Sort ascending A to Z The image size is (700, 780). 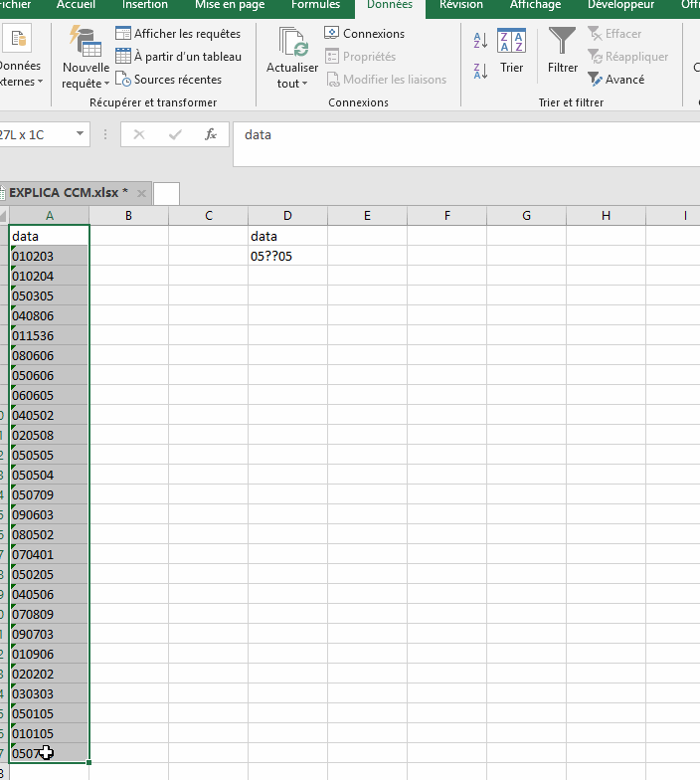[x=480, y=40]
